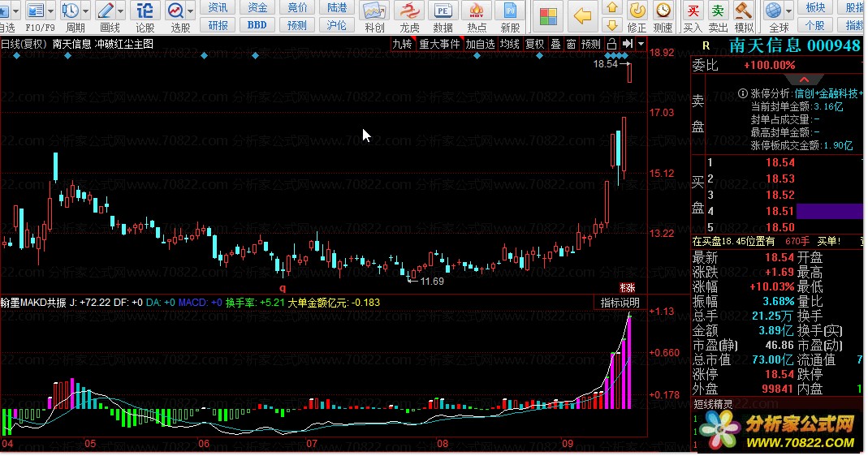Open the 竞价 auction tab
The height and width of the screenshot is (456, 868).
tap(297, 8)
